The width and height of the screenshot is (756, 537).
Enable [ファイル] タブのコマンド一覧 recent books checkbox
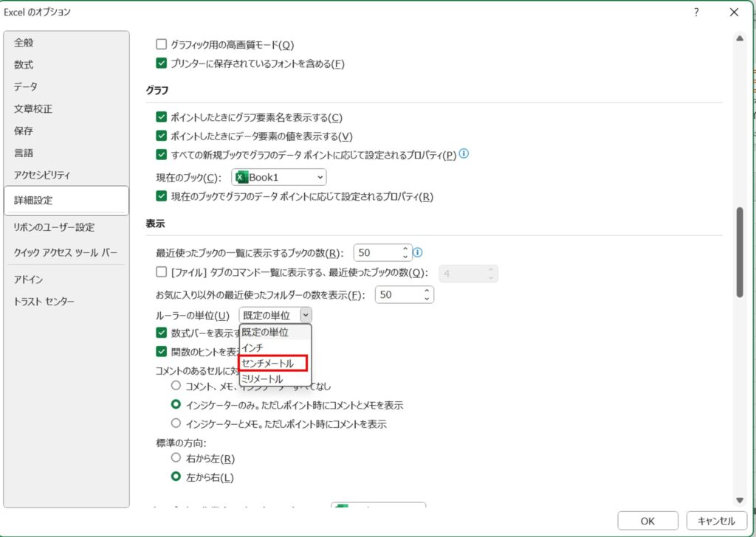(162, 273)
